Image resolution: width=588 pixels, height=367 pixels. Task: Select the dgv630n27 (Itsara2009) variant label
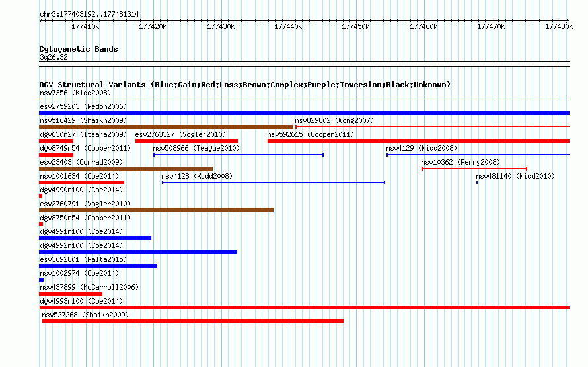(x=83, y=134)
